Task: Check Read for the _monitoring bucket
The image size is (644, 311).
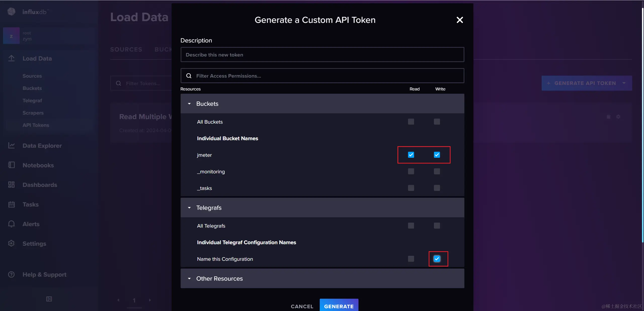Action: click(411, 171)
